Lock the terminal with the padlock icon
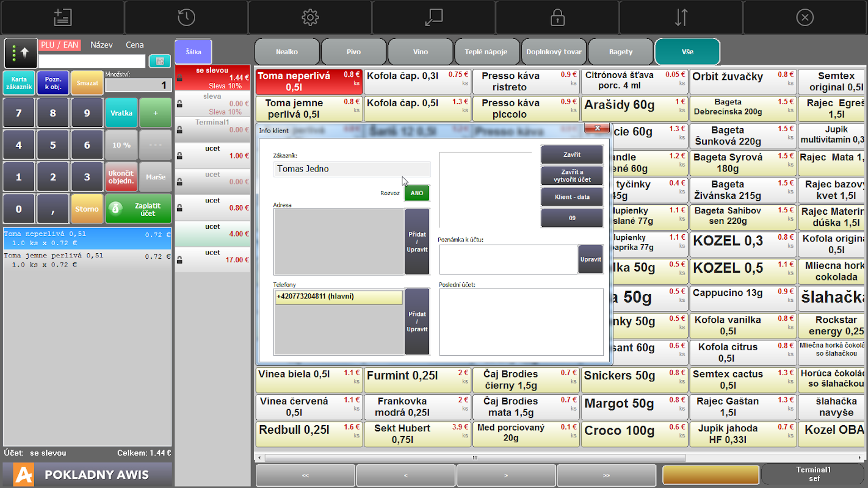This screenshot has height=488, width=868. [x=557, y=17]
